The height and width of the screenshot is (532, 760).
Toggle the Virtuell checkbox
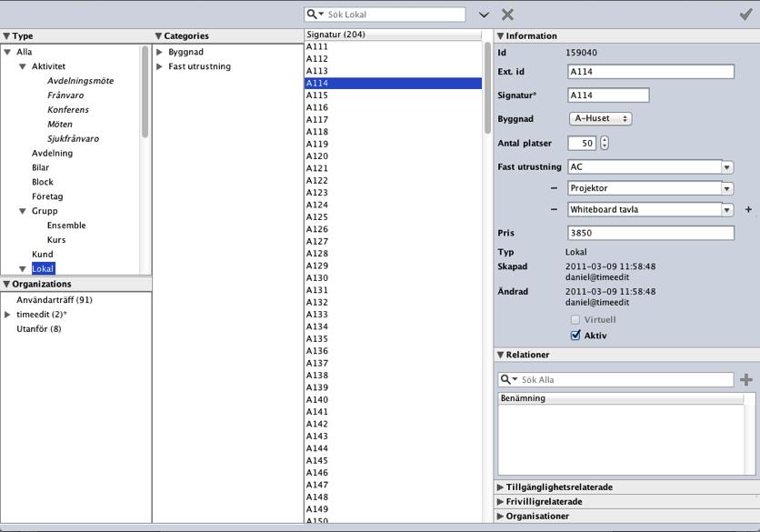[575, 319]
